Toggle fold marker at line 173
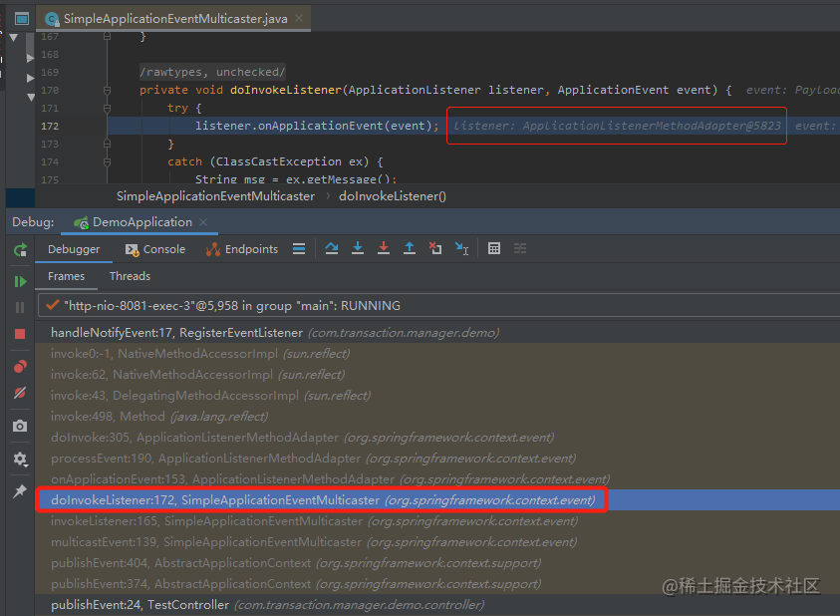The height and width of the screenshot is (616, 840). (108, 144)
